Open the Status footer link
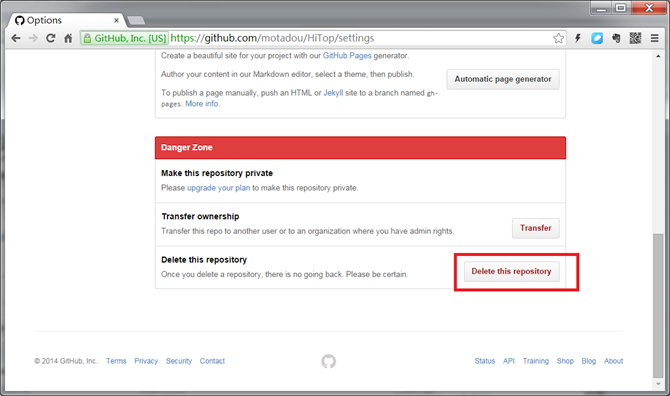This screenshot has height=396, width=670. click(485, 361)
